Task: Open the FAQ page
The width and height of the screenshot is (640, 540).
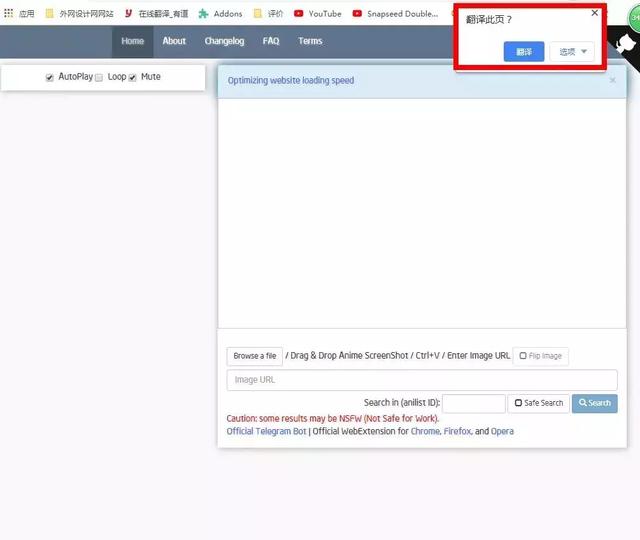Action: [271, 41]
